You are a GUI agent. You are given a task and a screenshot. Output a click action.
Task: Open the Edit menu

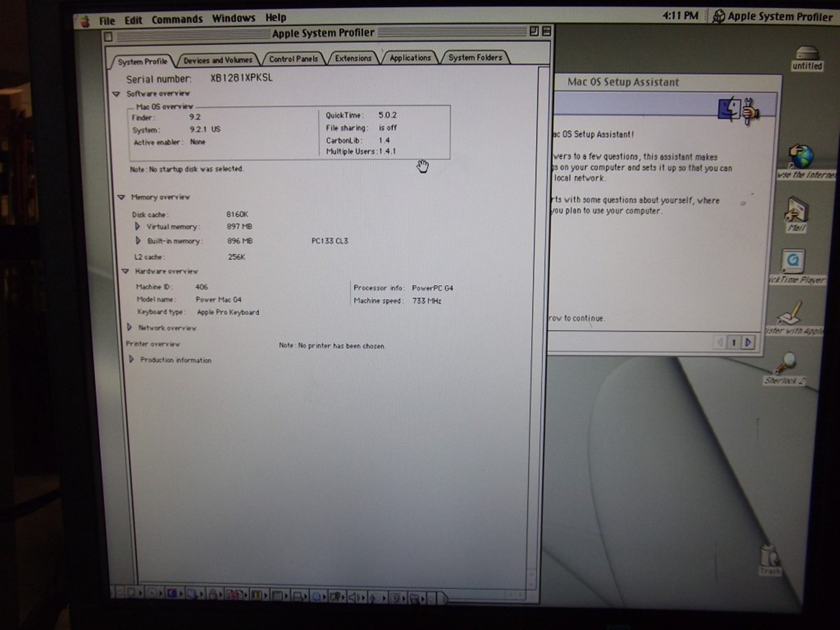133,20
